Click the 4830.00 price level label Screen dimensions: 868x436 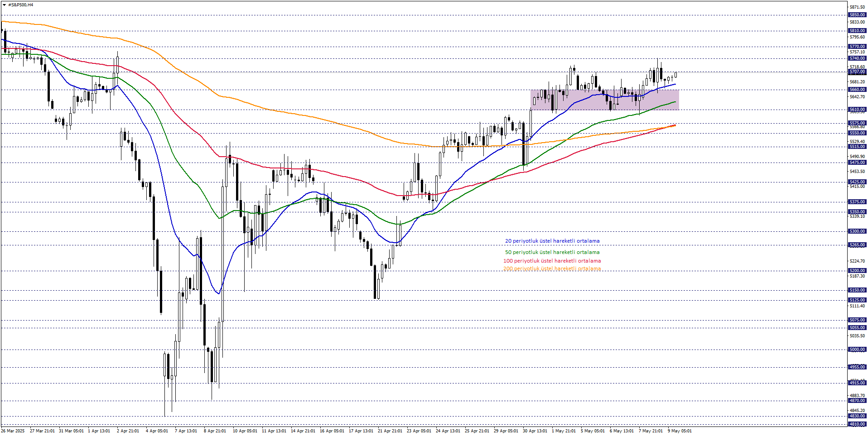coord(857,416)
